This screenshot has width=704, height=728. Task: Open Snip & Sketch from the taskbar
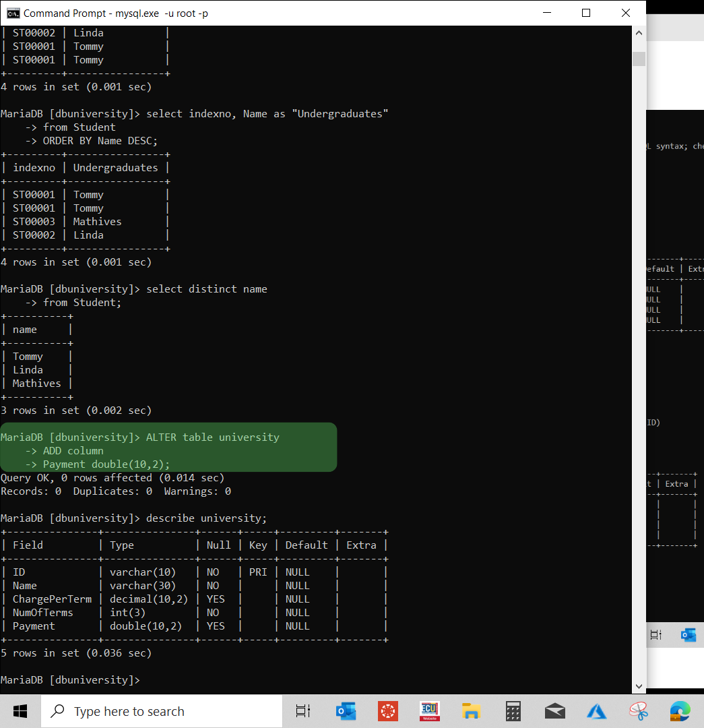tap(638, 710)
